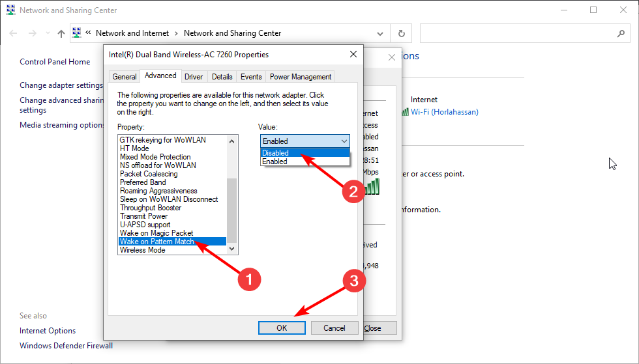The width and height of the screenshot is (639, 364).
Task: Open Media streaming options
Action: (x=61, y=125)
